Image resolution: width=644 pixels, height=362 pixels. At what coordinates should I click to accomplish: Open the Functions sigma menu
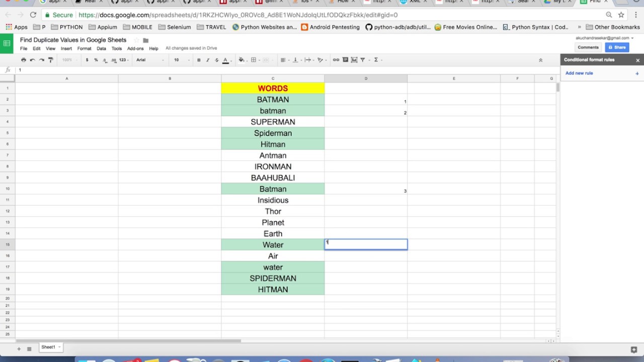(x=377, y=60)
